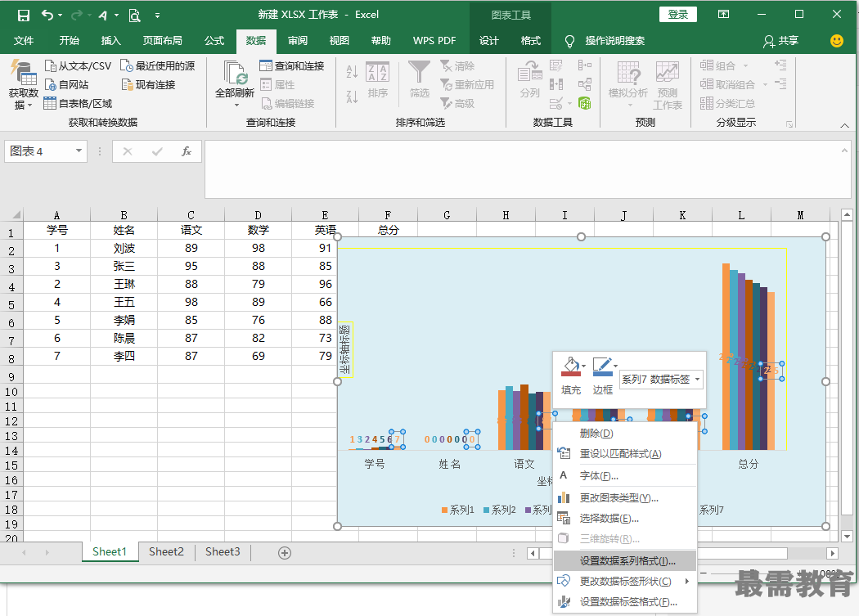
Task: Click ribbon display options button
Action: click(724, 14)
